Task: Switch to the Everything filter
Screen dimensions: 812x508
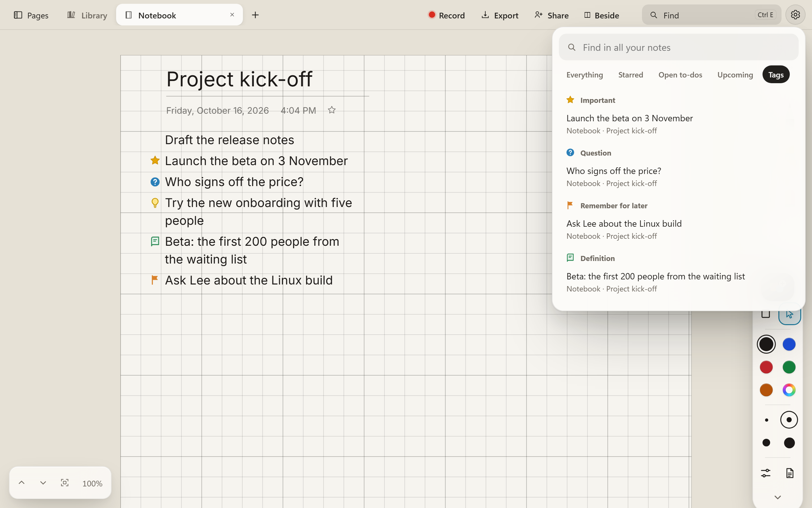Action: click(585, 75)
